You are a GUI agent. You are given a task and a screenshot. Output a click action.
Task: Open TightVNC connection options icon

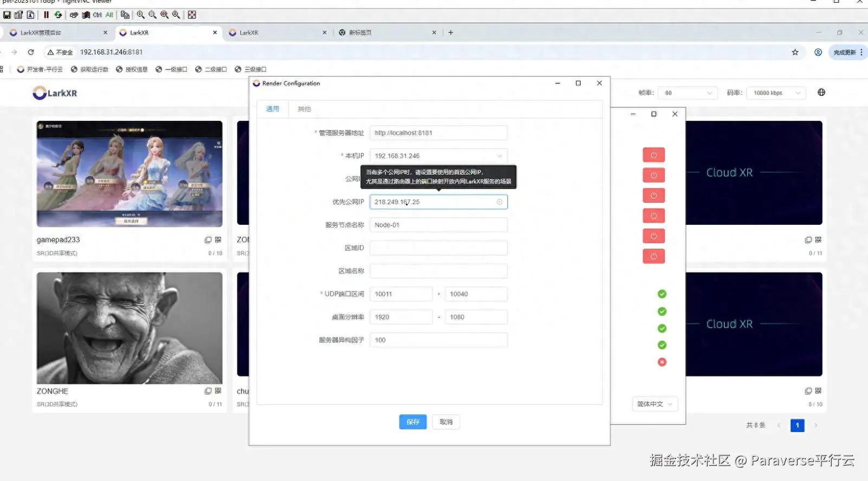click(x=19, y=15)
